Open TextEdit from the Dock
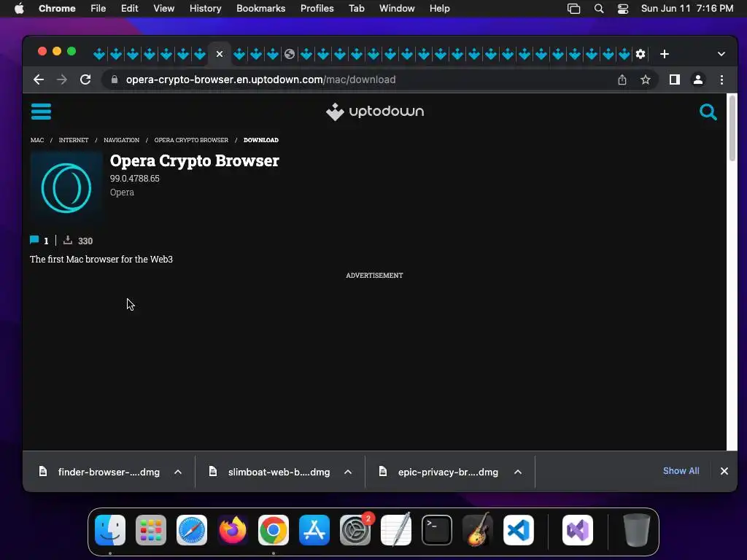Viewport: 747px width, 560px height. point(396,530)
